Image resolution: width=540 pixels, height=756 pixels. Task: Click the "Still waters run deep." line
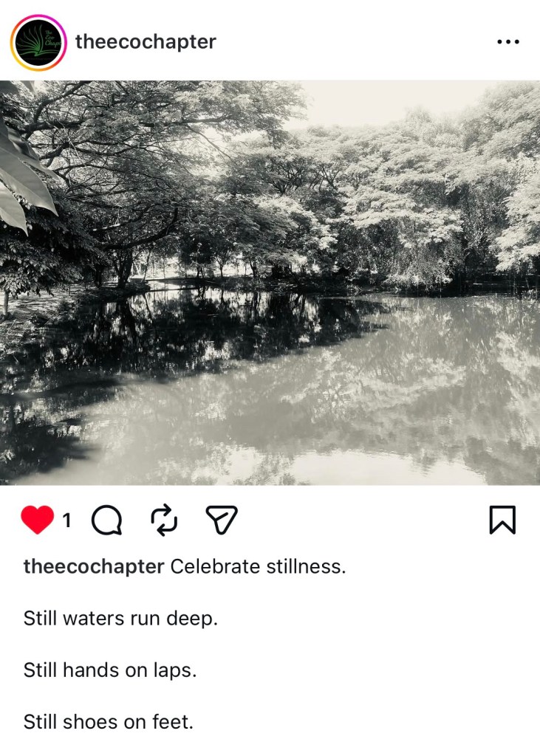click(120, 619)
